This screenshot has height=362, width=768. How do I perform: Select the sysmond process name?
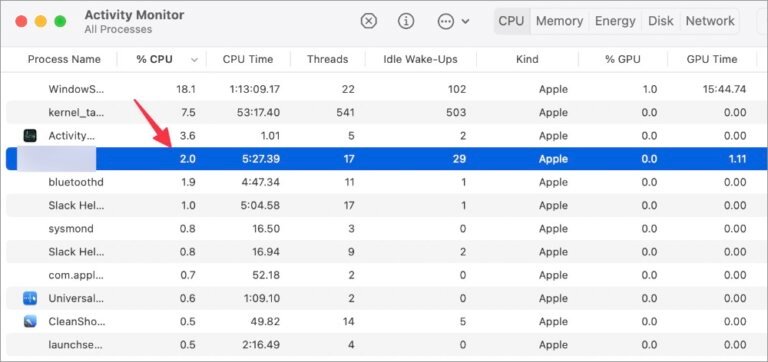pos(71,229)
